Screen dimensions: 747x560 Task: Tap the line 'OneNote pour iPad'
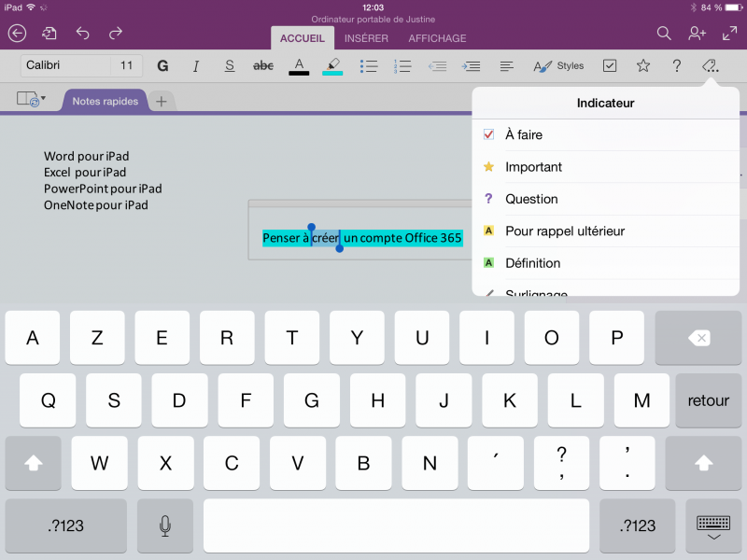[x=96, y=204]
